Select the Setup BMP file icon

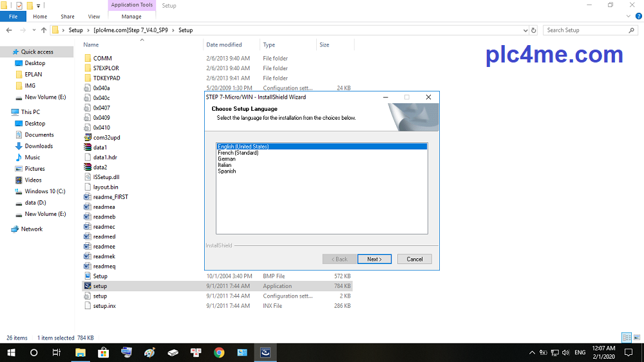tap(88, 276)
